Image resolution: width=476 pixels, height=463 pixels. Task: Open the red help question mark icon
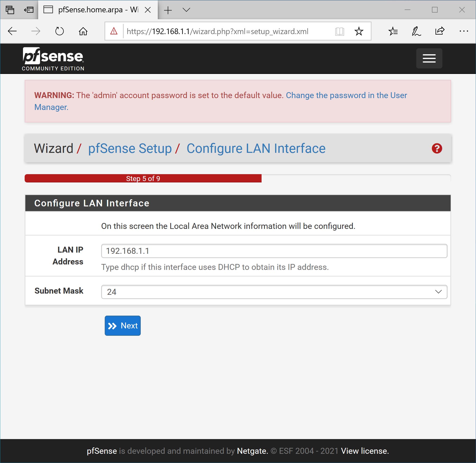(437, 148)
